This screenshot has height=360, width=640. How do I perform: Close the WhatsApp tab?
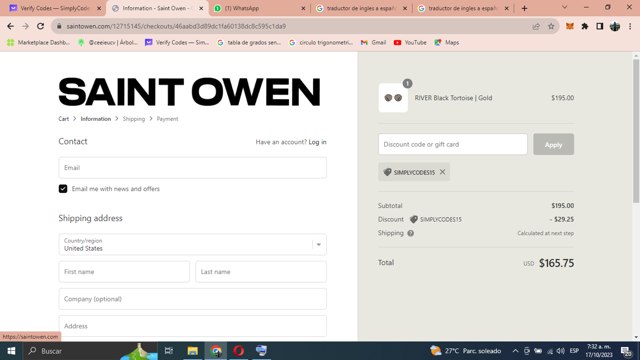303,8
